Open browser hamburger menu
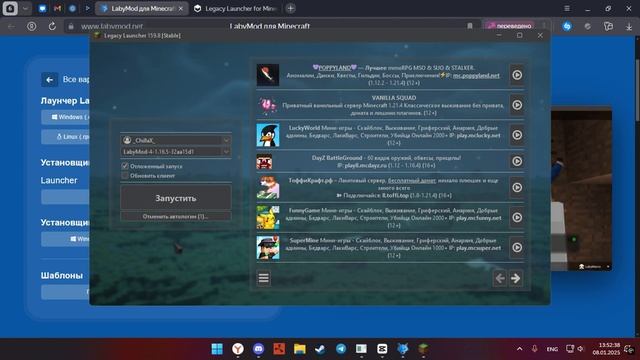 567,8
